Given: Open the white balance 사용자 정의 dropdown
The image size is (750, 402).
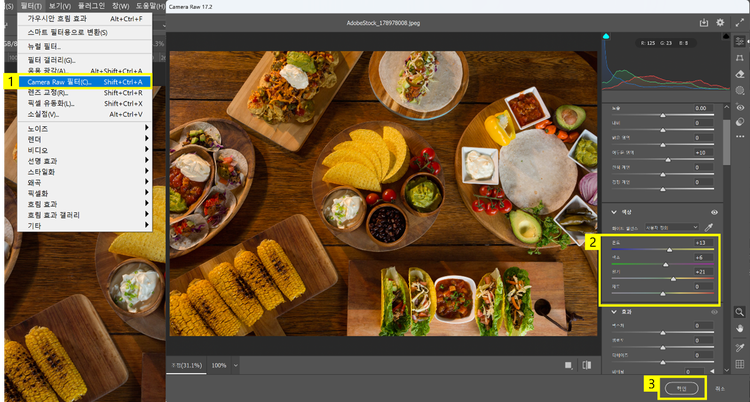Looking at the screenshot, I should (x=672, y=227).
